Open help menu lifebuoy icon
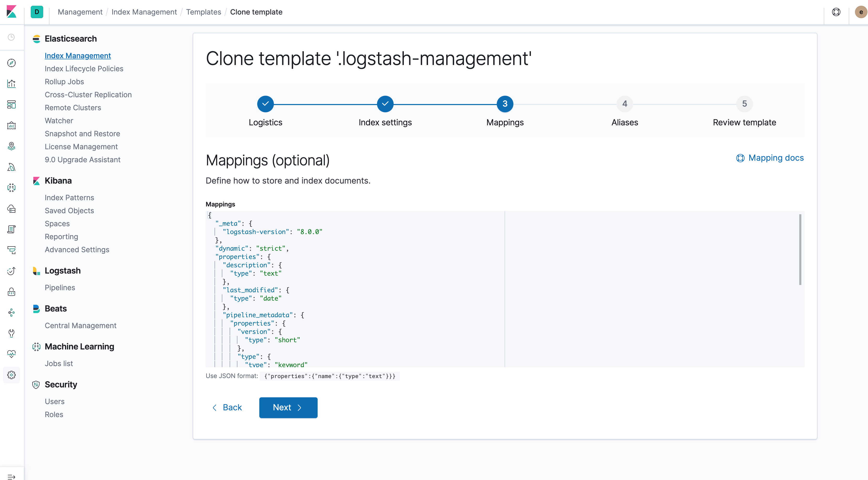 [836, 12]
